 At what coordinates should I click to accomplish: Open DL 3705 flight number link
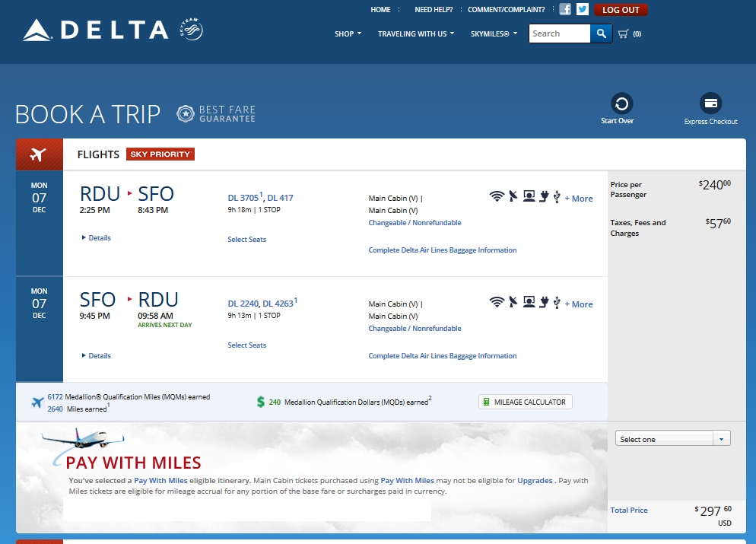(x=243, y=198)
